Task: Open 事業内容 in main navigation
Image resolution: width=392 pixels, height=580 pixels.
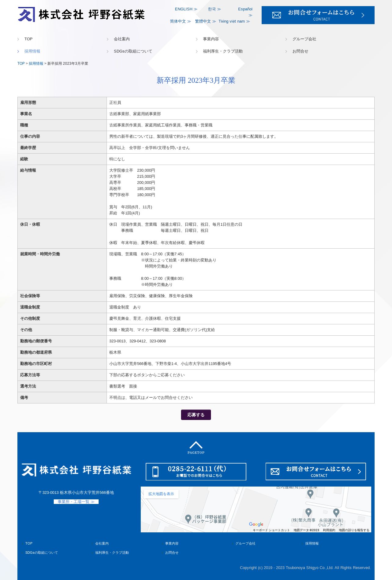Action: 211,39
